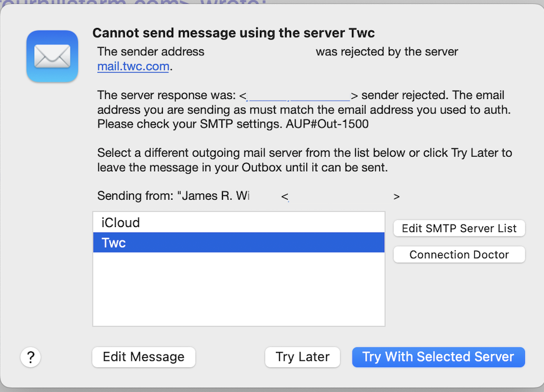Choose Try Later to keep message in Outbox
This screenshot has width=544, height=392.
pyautogui.click(x=302, y=357)
